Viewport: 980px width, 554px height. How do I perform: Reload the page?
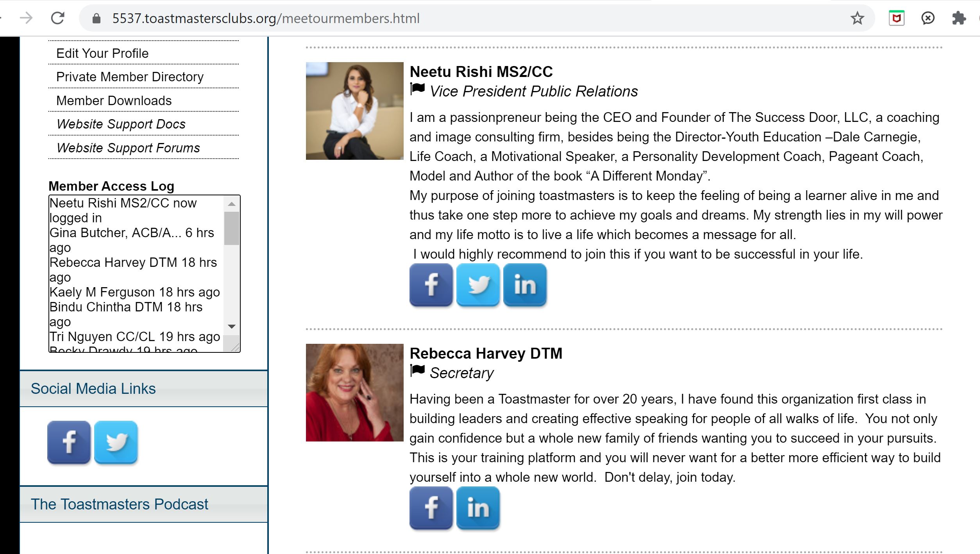click(x=58, y=18)
